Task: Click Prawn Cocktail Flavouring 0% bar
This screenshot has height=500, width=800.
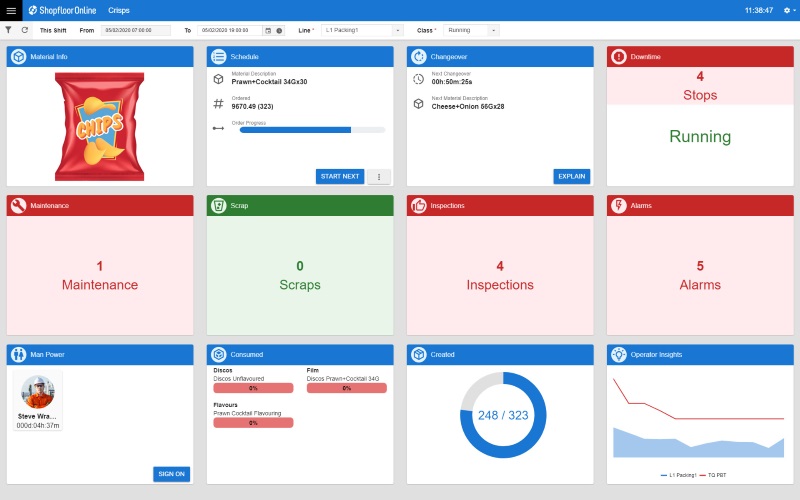Action: 253,423
